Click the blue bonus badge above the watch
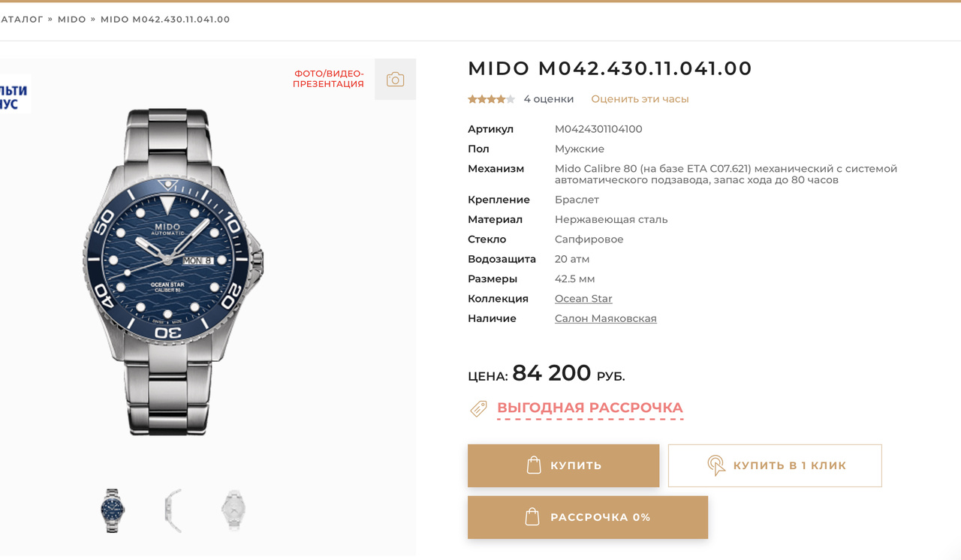This screenshot has height=560, width=961. (14, 95)
